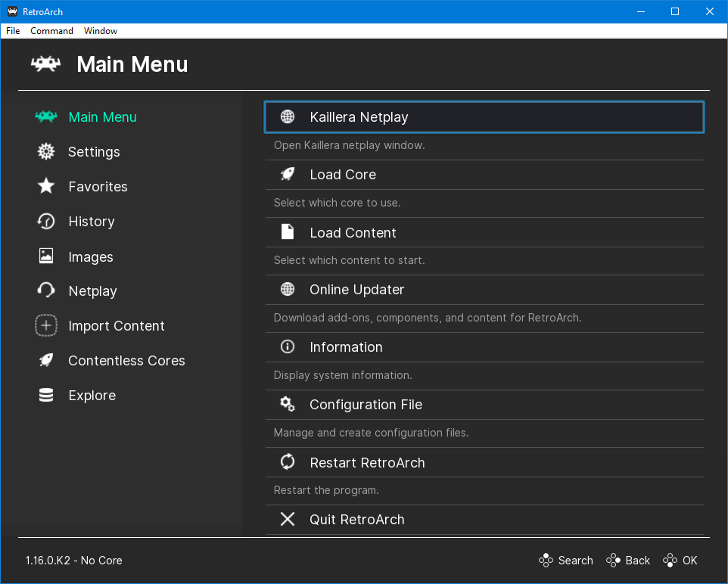
Task: Select Main Menu in the sidebar
Action: coord(103,117)
